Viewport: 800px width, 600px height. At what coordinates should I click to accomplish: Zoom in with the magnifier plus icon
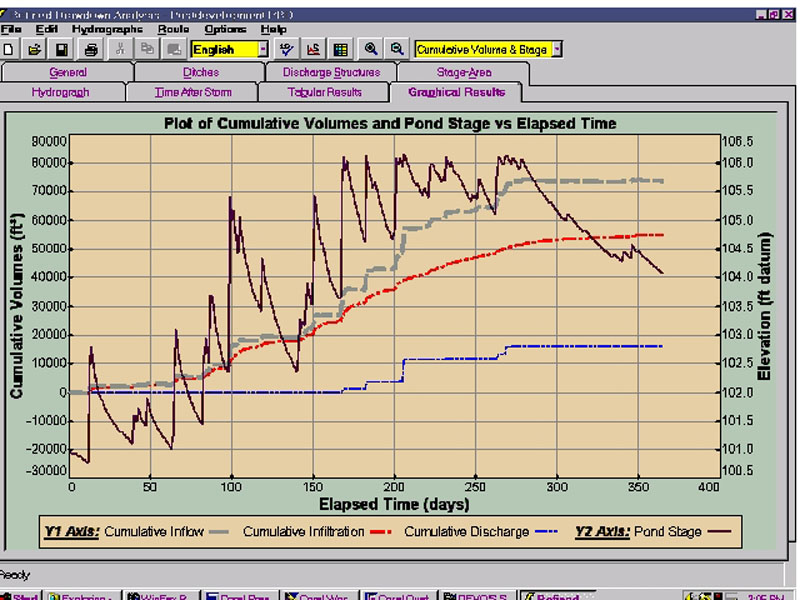tap(371, 49)
